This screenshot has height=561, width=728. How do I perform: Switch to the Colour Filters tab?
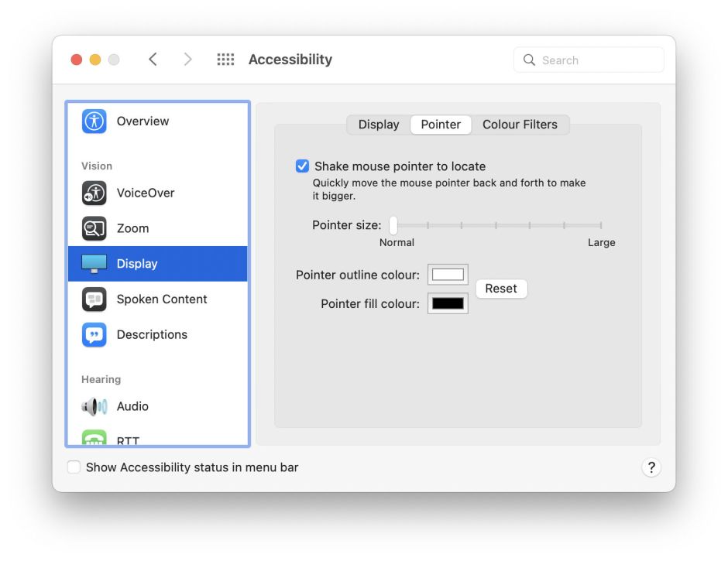(x=520, y=125)
